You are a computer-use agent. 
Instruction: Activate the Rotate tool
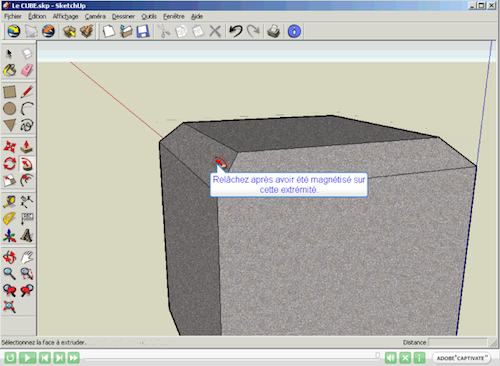tap(9, 164)
